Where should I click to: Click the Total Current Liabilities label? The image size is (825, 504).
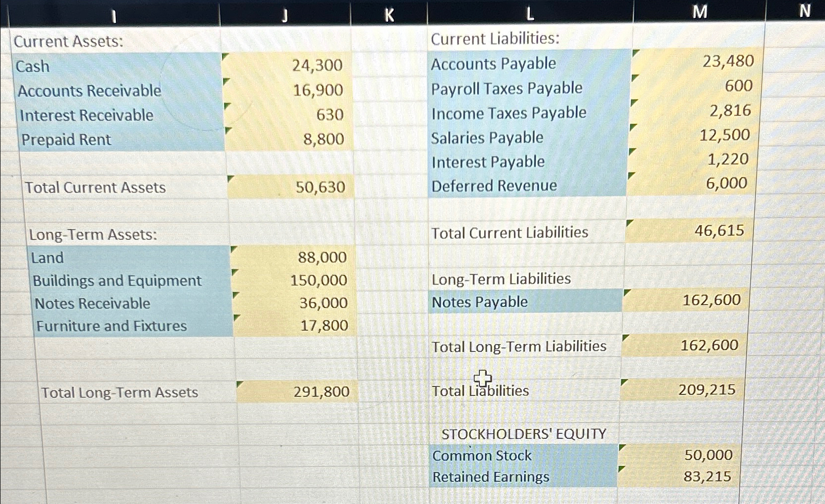coord(510,233)
